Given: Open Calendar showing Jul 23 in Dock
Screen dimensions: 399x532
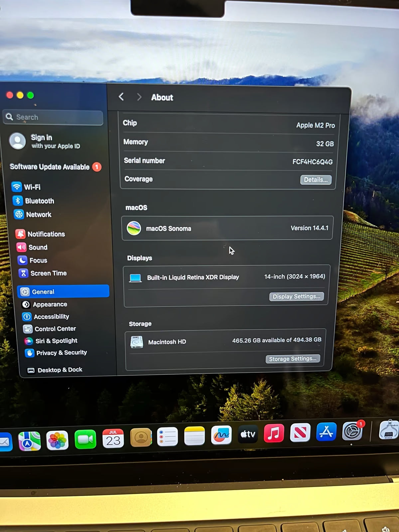Looking at the screenshot, I should [113, 438].
